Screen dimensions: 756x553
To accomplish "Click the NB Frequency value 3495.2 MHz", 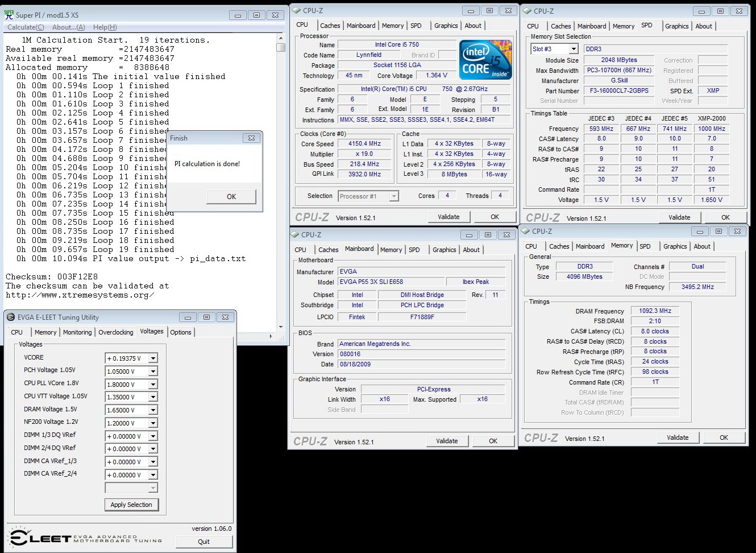I will 697,287.
